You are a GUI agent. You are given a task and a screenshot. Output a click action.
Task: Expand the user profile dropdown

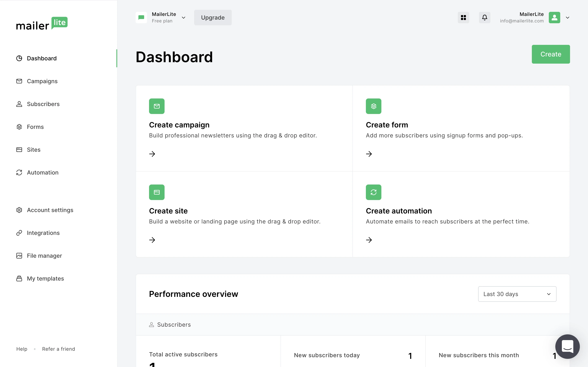point(567,17)
